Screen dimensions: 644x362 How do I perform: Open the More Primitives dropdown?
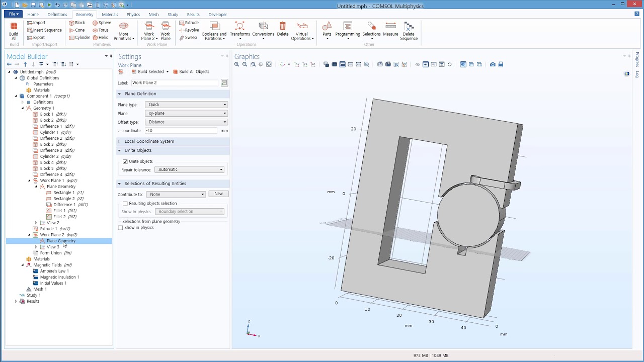click(123, 31)
